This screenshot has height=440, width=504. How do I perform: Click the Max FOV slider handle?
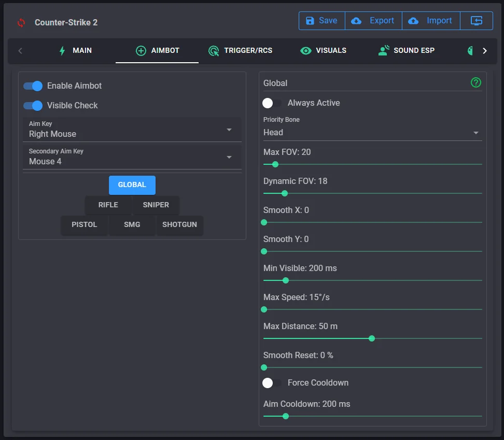(x=275, y=164)
